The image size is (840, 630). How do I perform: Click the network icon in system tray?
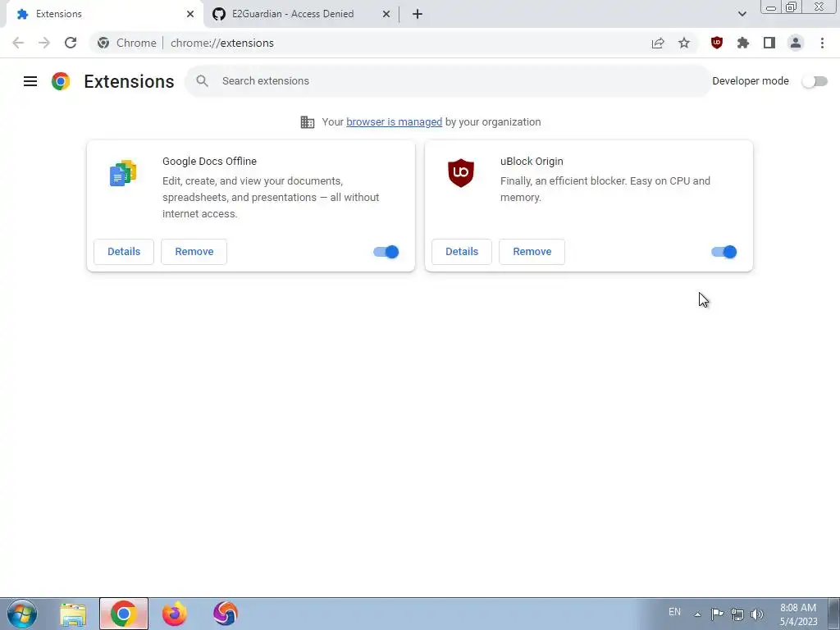(x=737, y=614)
